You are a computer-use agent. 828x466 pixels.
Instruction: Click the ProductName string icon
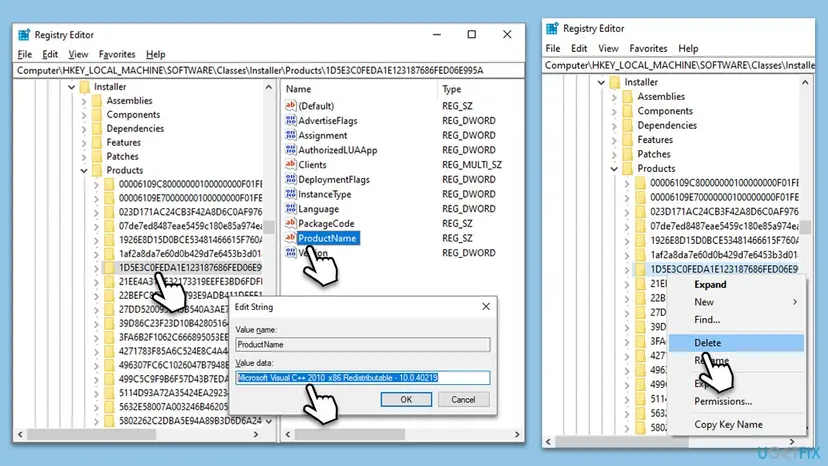coord(290,238)
